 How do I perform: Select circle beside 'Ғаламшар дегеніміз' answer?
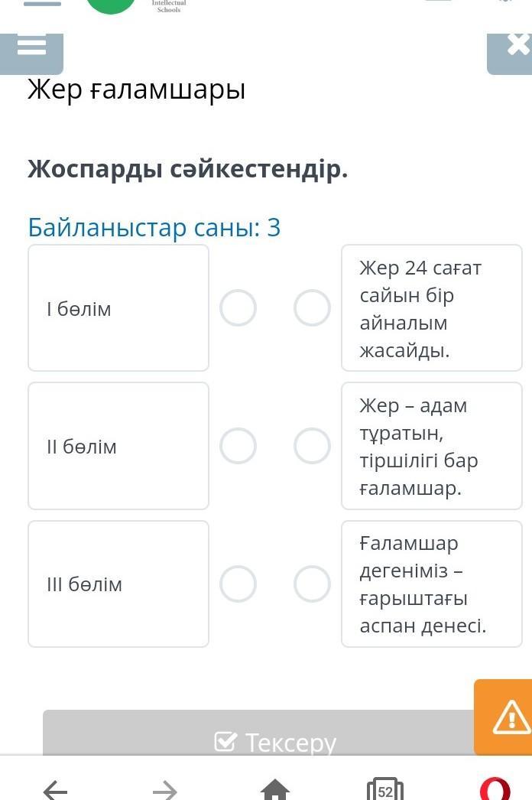(312, 584)
